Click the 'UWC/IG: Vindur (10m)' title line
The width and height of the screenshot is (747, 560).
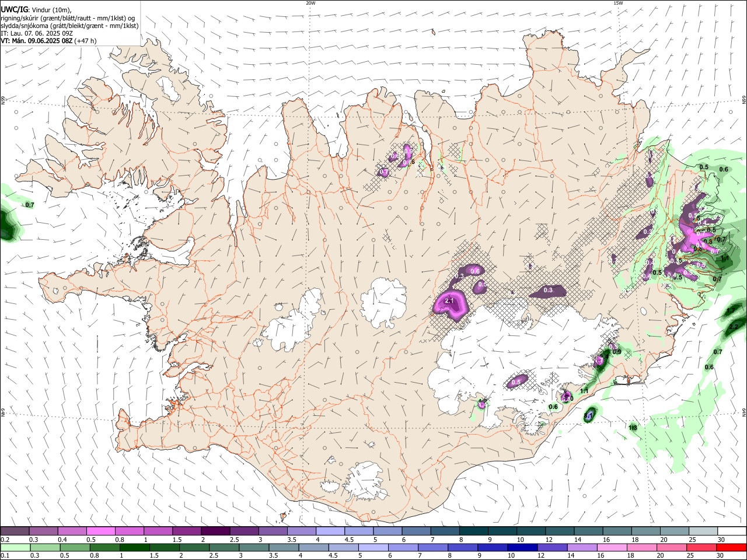point(36,10)
